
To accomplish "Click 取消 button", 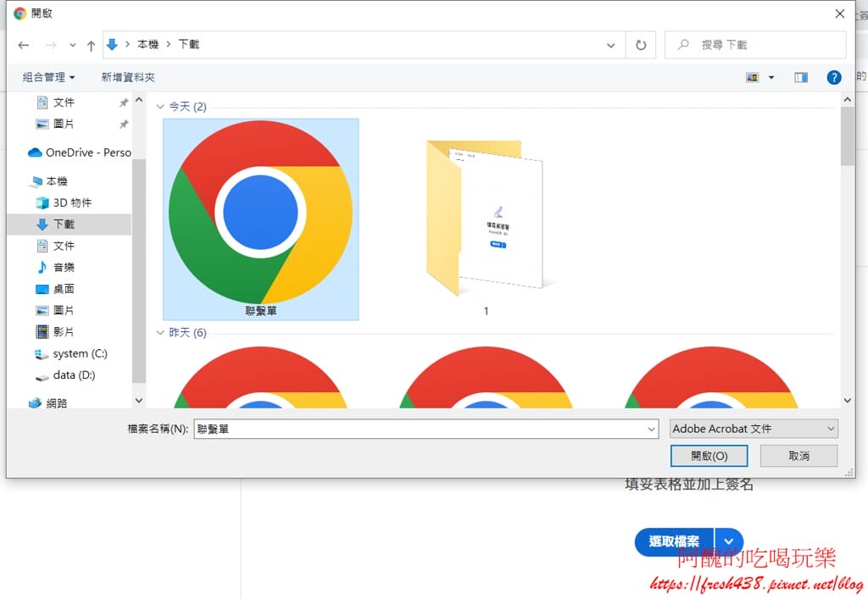I will pos(798,456).
